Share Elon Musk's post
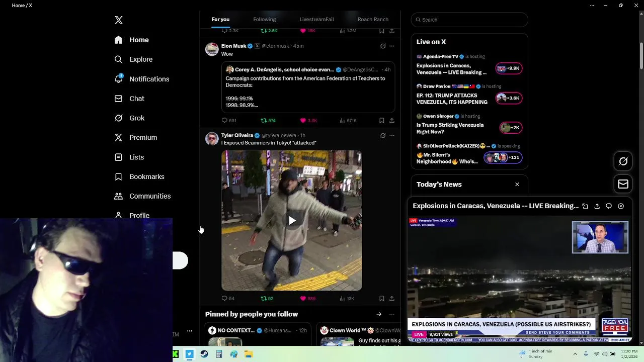Image resolution: width=644 pixels, height=362 pixels. pos(392,120)
